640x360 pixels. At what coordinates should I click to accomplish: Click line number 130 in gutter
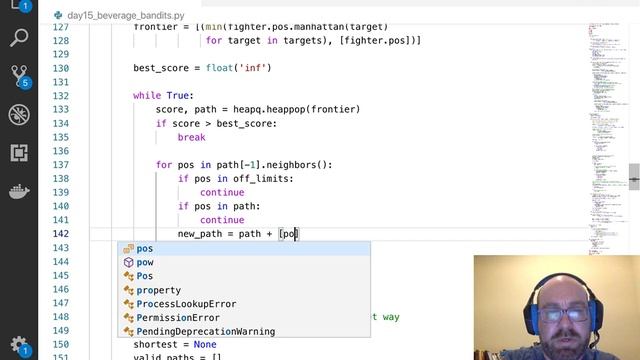coord(61,68)
